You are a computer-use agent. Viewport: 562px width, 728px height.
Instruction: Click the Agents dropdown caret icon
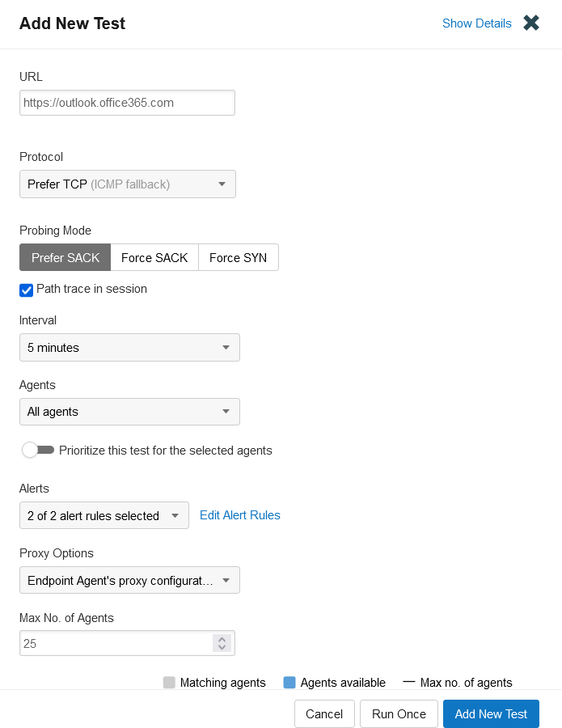[x=226, y=412]
